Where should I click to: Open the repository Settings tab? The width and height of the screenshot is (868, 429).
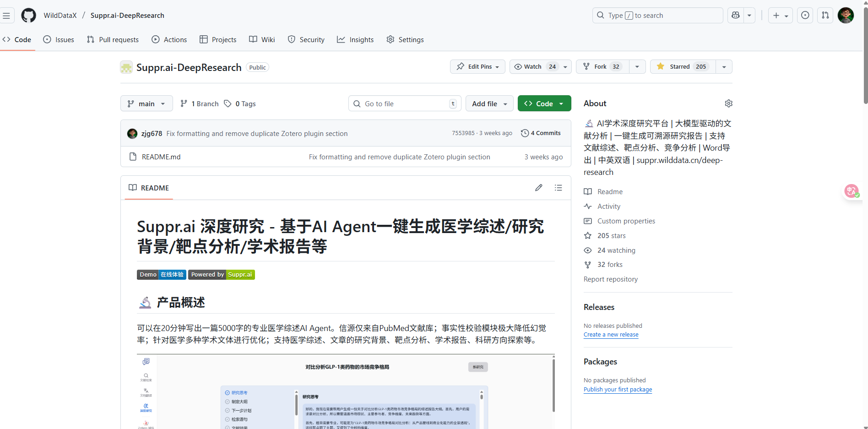tap(405, 40)
